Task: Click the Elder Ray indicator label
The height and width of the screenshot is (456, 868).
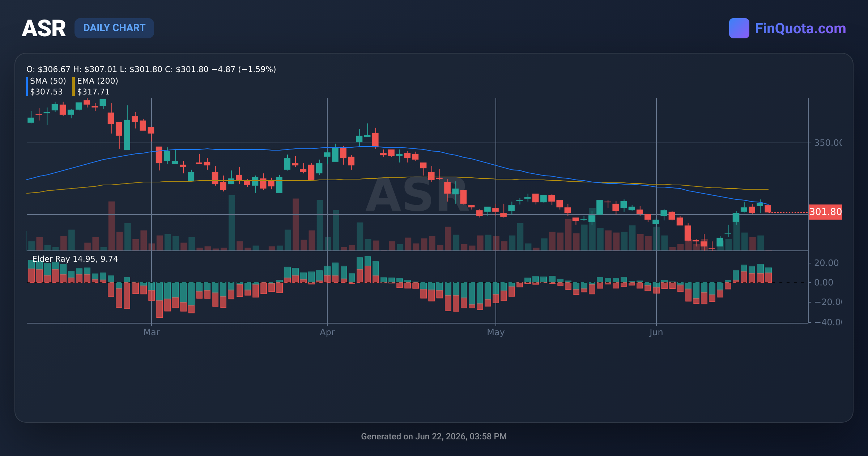Action: coord(75,259)
